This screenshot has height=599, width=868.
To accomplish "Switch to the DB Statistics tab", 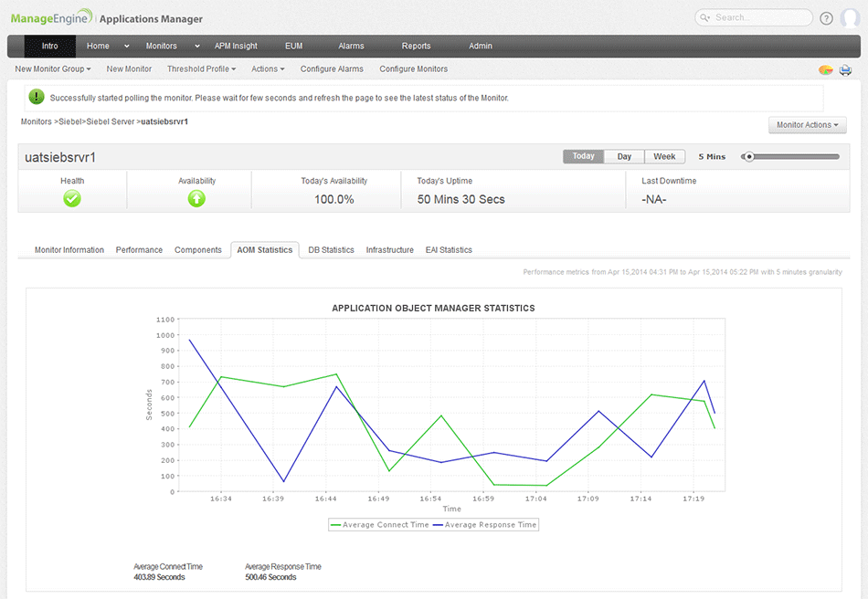I will point(331,249).
